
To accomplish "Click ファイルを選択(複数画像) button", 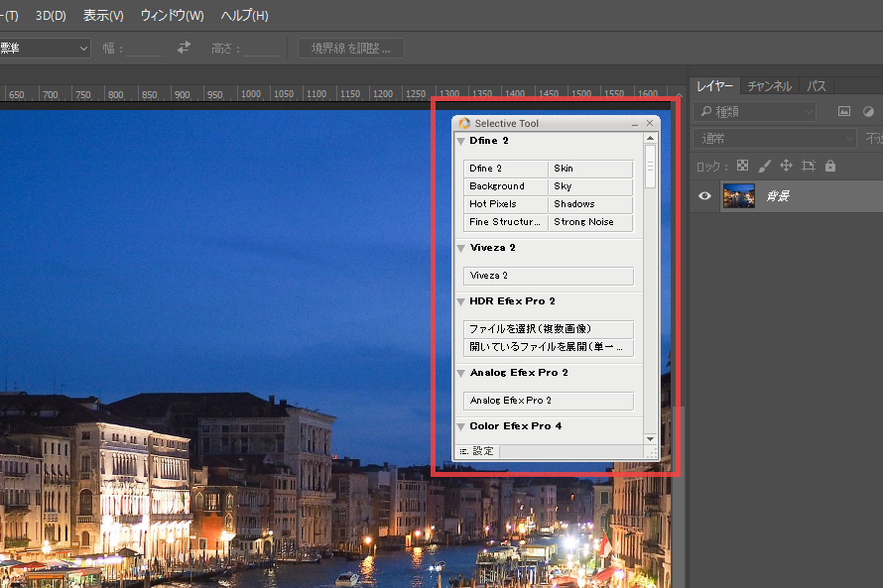I will point(549,329).
